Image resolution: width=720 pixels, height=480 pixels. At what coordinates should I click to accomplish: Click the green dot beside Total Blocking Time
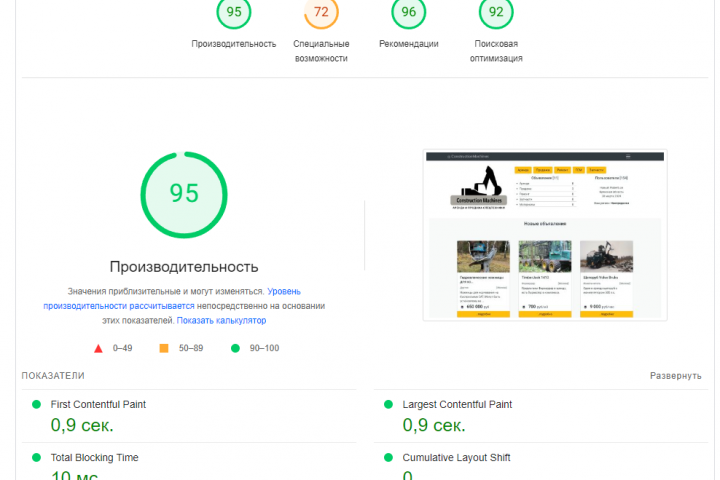click(36, 457)
